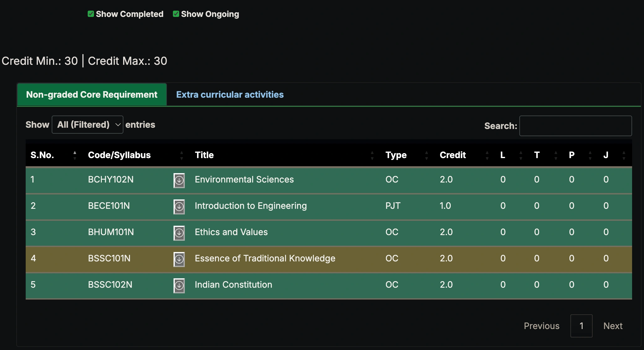This screenshot has width=644, height=350.
Task: Select page 1 in pagination
Action: pos(581,326)
